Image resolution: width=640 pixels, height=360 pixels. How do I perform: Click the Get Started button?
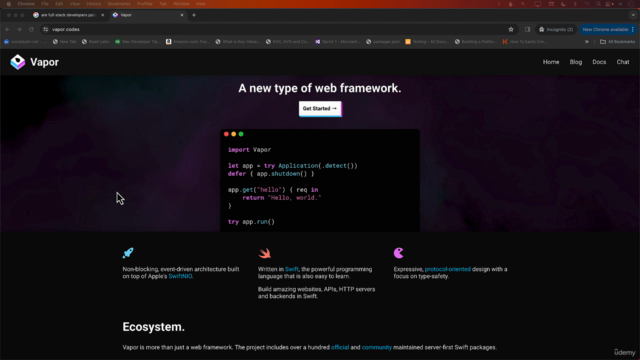pyautogui.click(x=320, y=109)
